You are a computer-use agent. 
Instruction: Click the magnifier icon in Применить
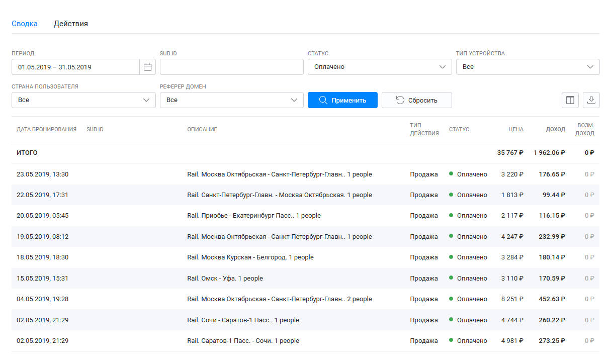pyautogui.click(x=323, y=100)
